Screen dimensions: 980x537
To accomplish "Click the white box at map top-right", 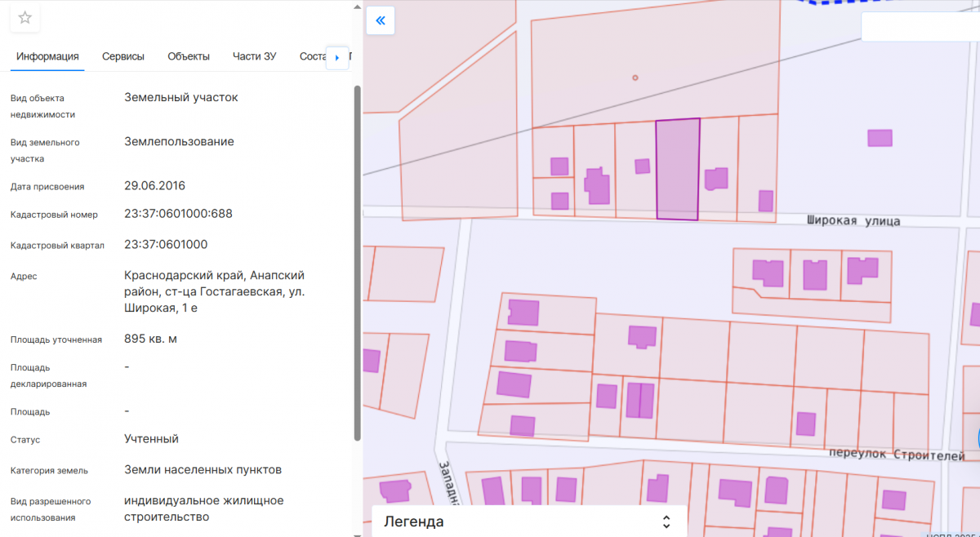I will tap(920, 27).
